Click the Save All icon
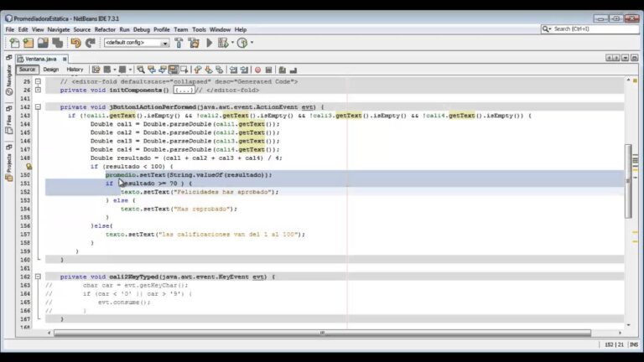The image size is (644, 362). [x=58, y=43]
